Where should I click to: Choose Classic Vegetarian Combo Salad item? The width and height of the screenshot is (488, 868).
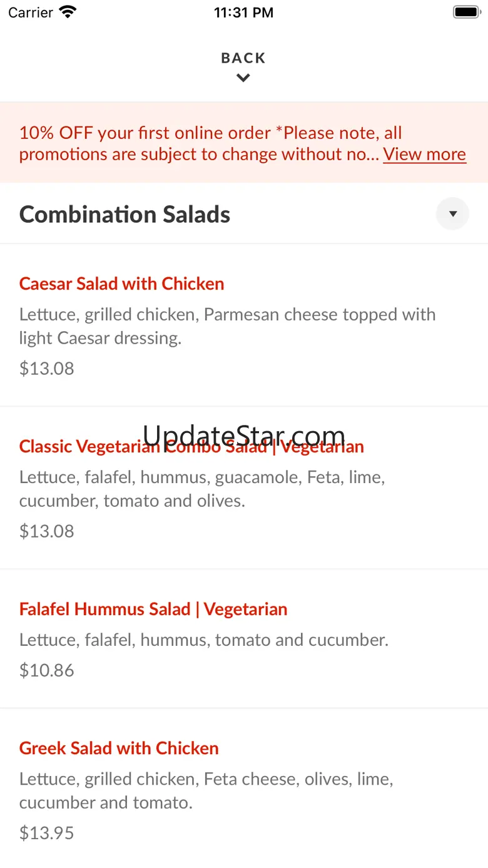pos(191,447)
